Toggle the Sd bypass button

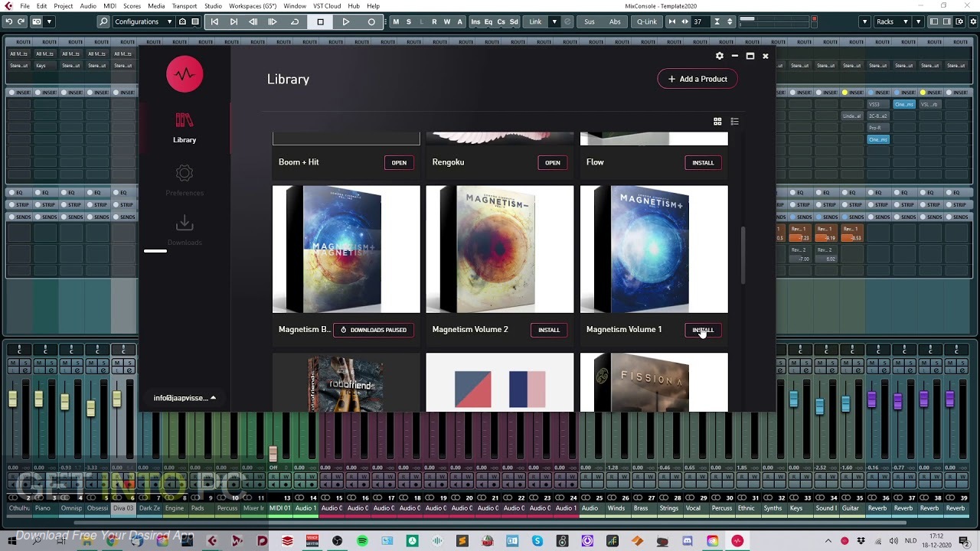pos(514,21)
